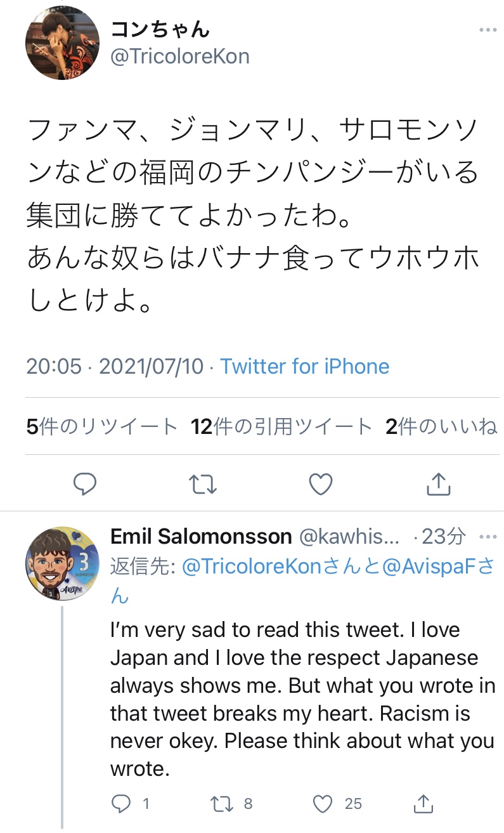The image size is (504, 833).
Task: Share the main tweet
Action: pyautogui.click(x=438, y=484)
